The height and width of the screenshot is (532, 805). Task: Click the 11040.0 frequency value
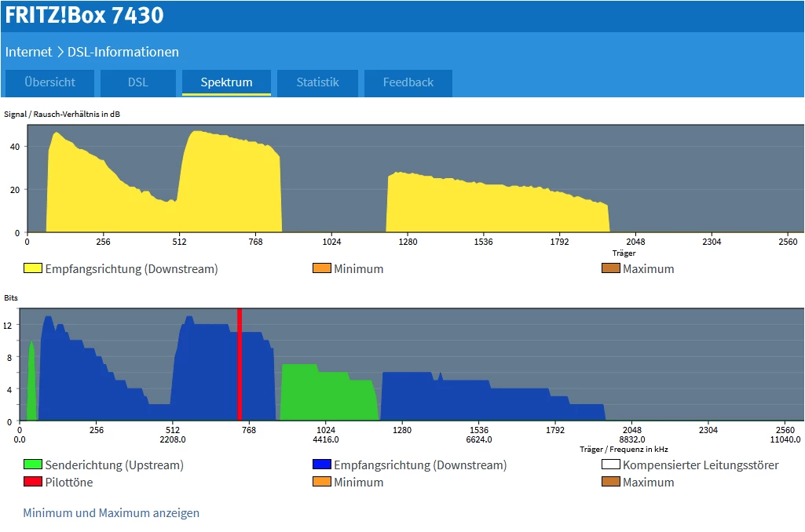pos(785,439)
